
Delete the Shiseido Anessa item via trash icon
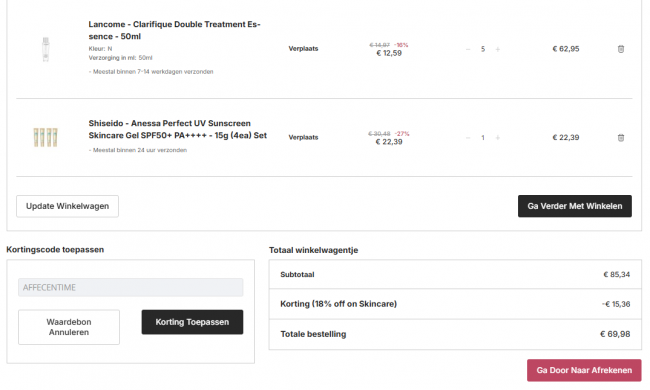click(621, 138)
